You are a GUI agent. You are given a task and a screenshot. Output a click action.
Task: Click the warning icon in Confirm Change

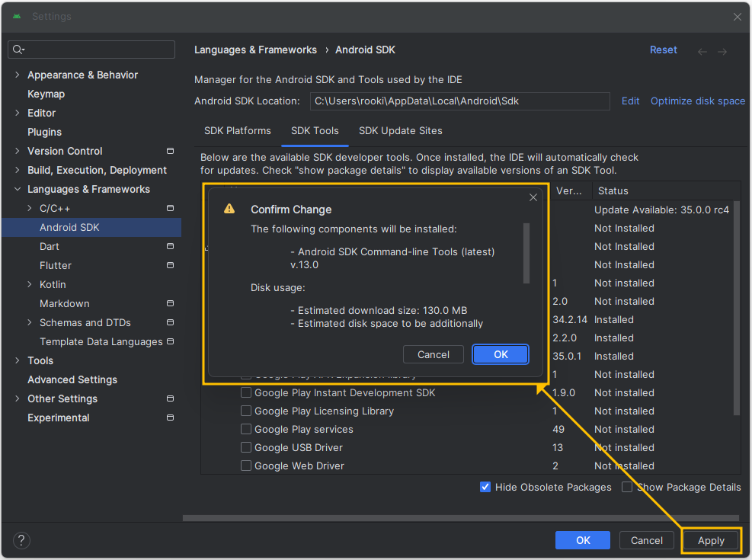[229, 209]
